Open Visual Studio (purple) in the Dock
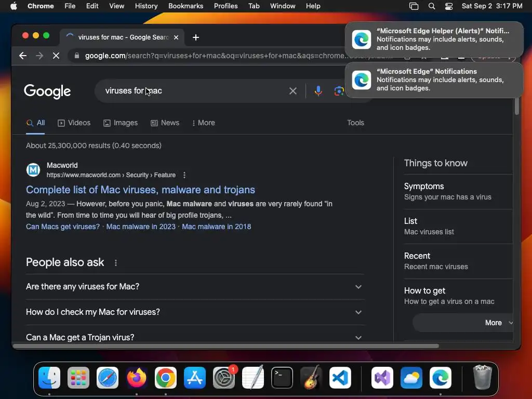 click(382, 377)
